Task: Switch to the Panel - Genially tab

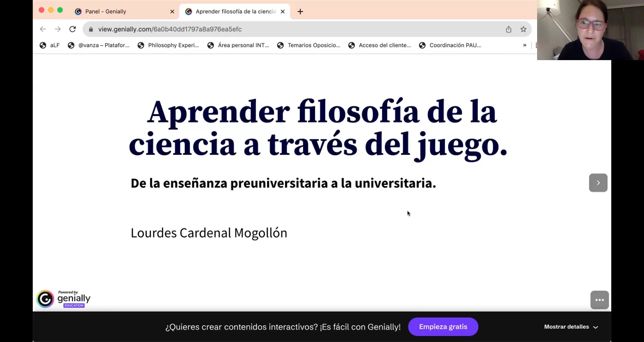Action: (124, 11)
